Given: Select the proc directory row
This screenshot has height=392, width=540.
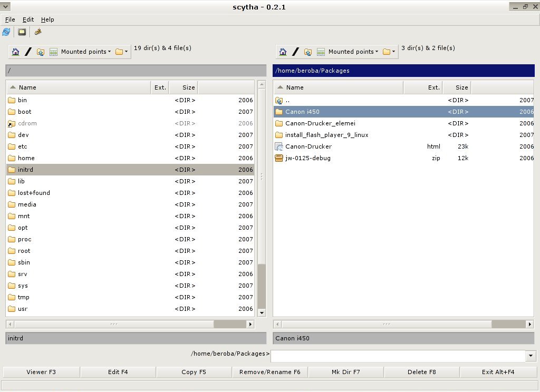Looking at the screenshot, I should 131,239.
